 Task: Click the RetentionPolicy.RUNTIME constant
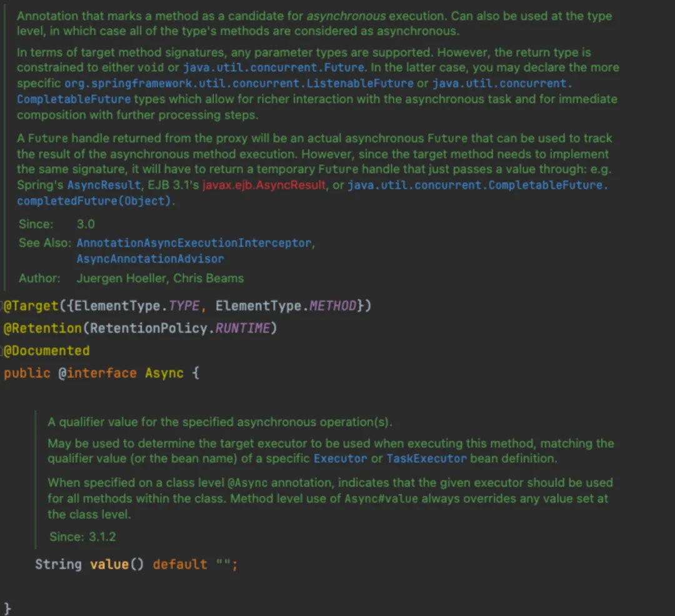242,328
